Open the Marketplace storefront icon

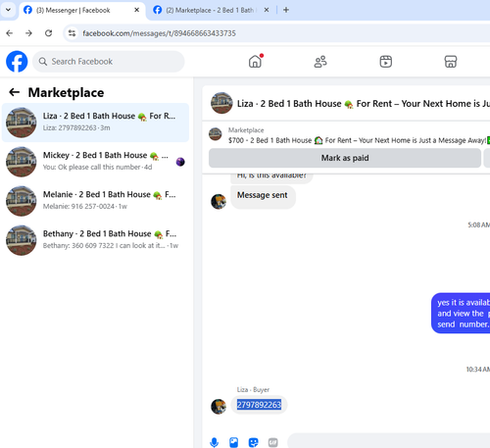(451, 62)
